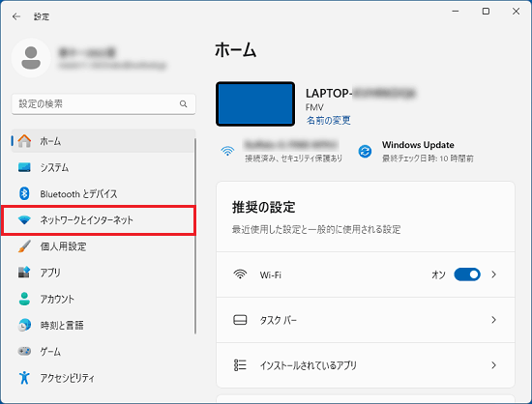Go to 時刻と言語 settings
532x404 pixels.
click(103, 325)
